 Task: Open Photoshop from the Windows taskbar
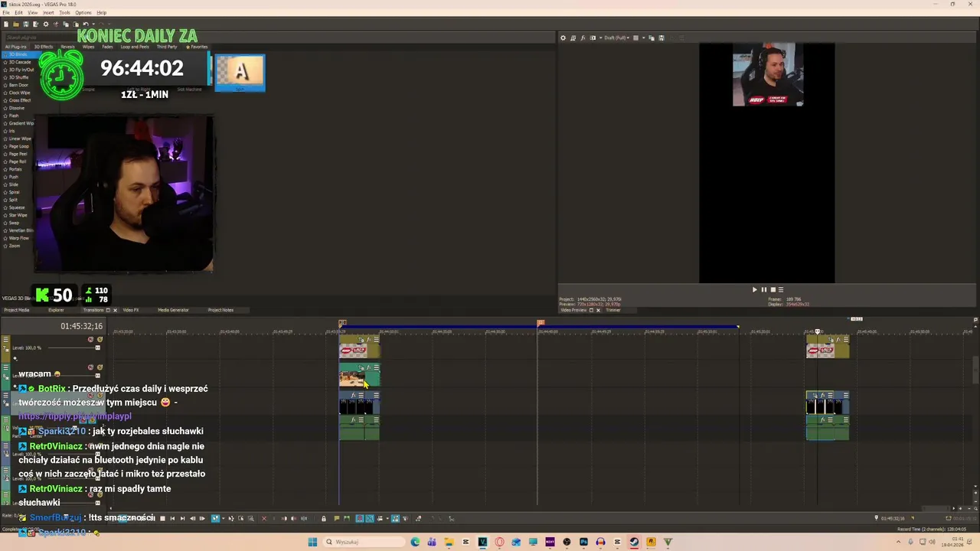[x=583, y=542]
